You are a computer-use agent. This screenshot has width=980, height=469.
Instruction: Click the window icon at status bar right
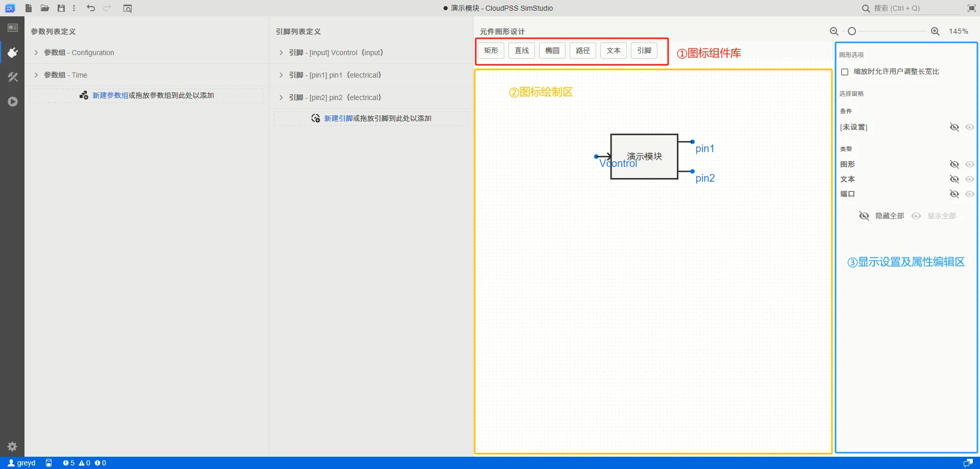click(968, 463)
